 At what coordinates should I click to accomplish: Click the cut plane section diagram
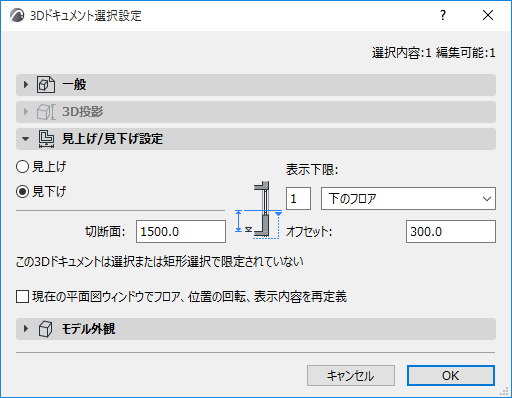[259, 210]
